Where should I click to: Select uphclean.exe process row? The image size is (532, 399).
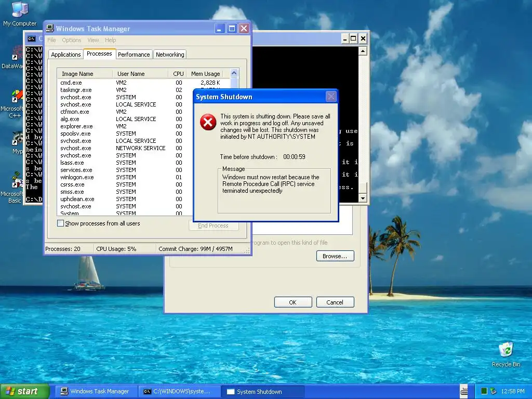tap(125, 199)
